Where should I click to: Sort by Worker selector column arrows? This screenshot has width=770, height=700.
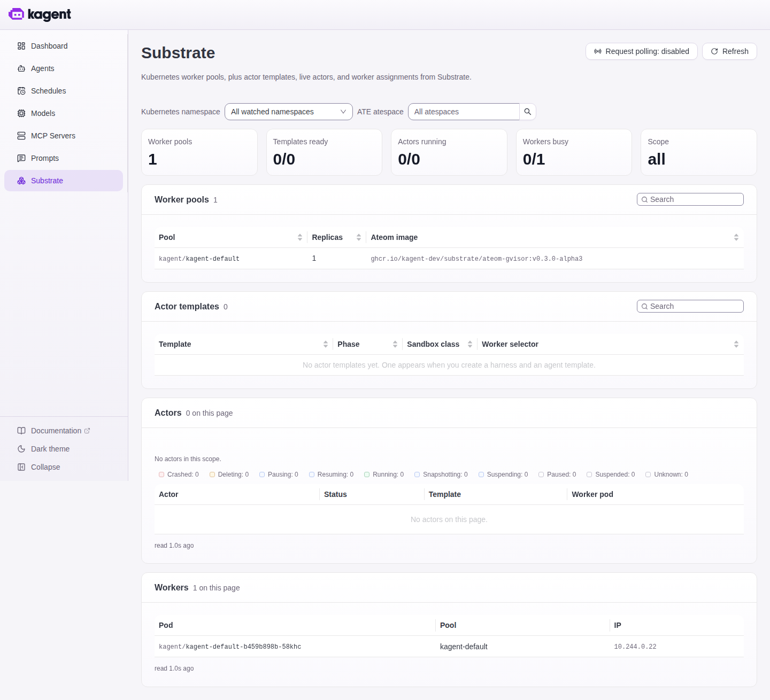point(736,344)
